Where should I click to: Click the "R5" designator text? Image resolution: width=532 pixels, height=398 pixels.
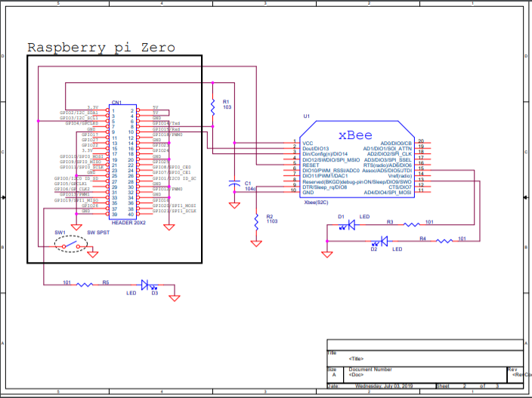click(106, 282)
